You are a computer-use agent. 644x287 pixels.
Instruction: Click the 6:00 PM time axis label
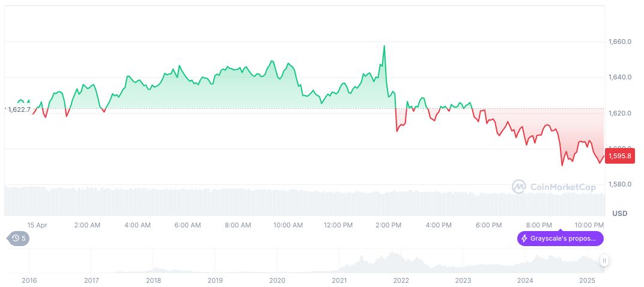pos(488,225)
